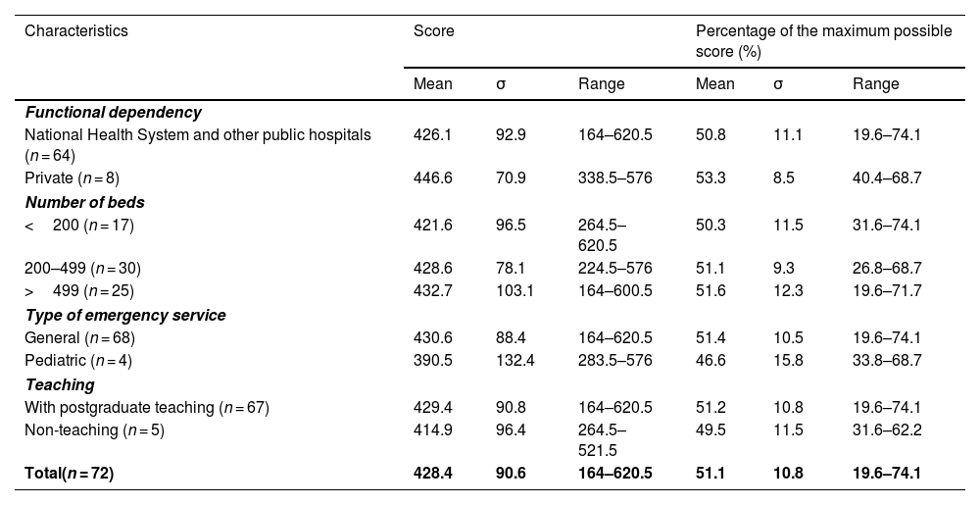Select the Pediatric (n=4) row label
980x505 pixels.
[x=78, y=361]
